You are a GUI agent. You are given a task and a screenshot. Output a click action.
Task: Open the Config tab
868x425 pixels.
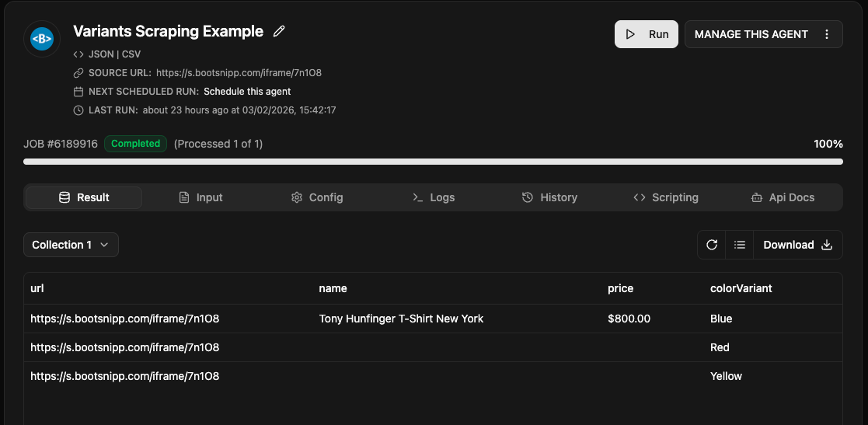(x=316, y=197)
